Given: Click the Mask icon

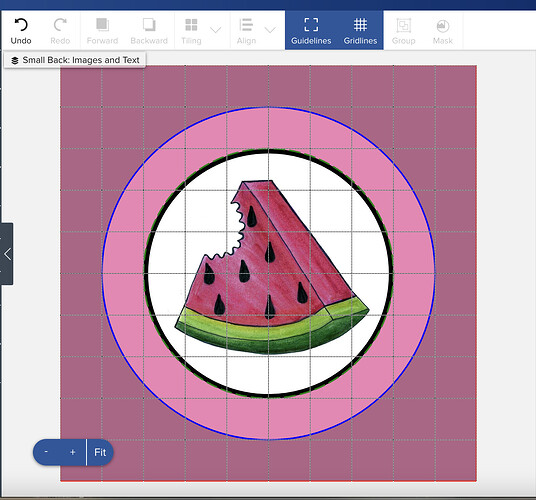Looking at the screenshot, I should (x=443, y=26).
